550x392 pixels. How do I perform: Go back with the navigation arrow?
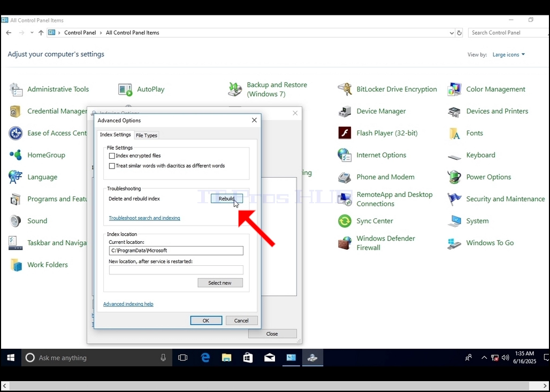click(x=9, y=33)
